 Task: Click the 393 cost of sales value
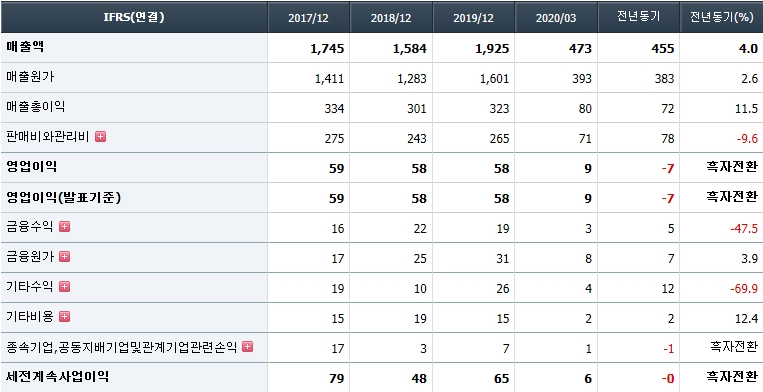(582, 79)
